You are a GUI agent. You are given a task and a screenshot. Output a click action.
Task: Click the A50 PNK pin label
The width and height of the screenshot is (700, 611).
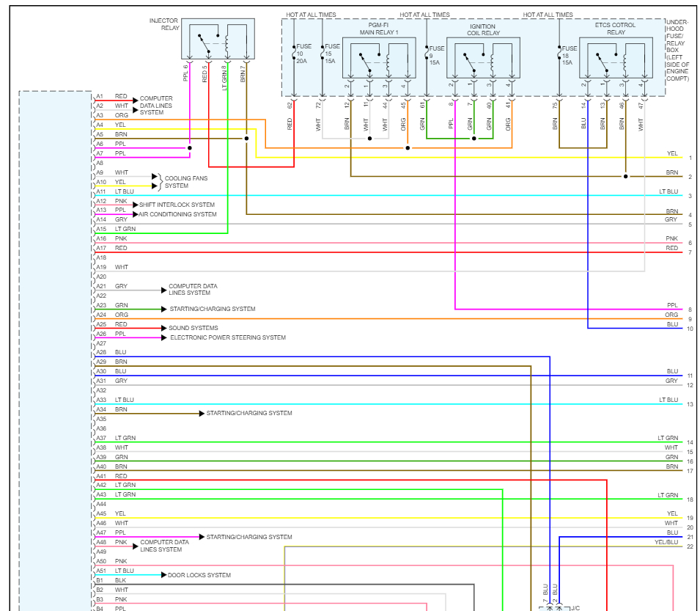(x=111, y=561)
